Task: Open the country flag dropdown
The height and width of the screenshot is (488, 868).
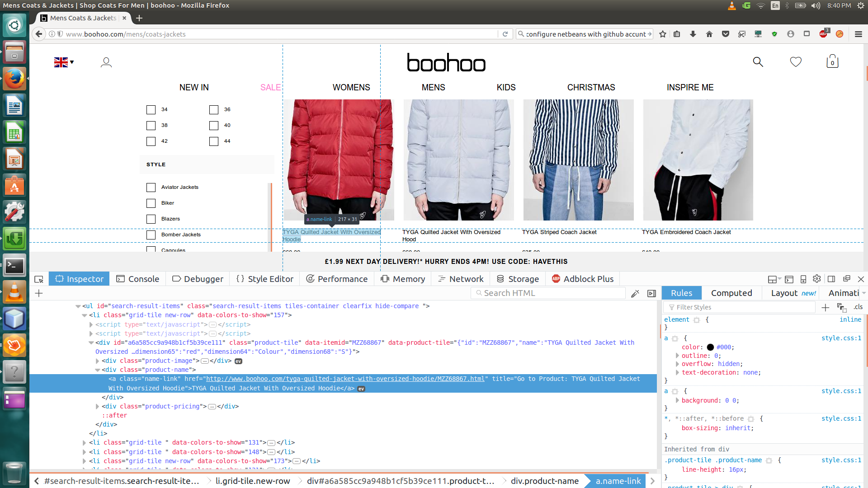Action: coord(64,62)
